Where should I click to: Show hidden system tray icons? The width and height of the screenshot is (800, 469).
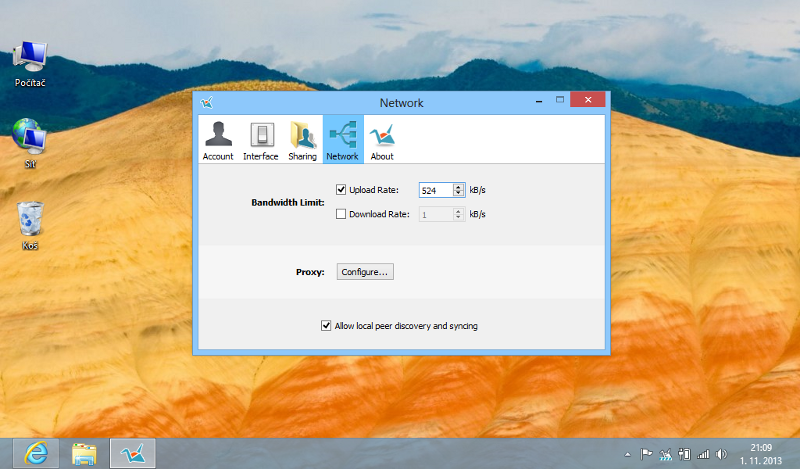(x=628, y=453)
